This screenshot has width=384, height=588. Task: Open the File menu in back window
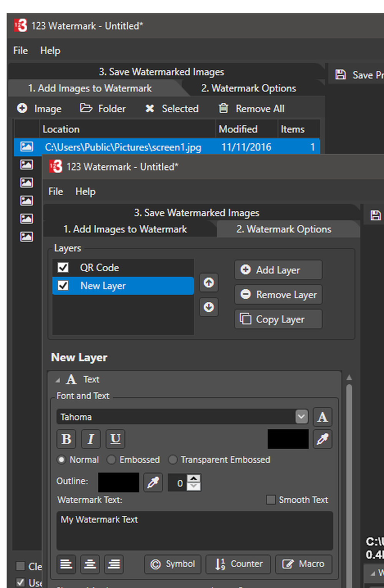[x=20, y=50]
